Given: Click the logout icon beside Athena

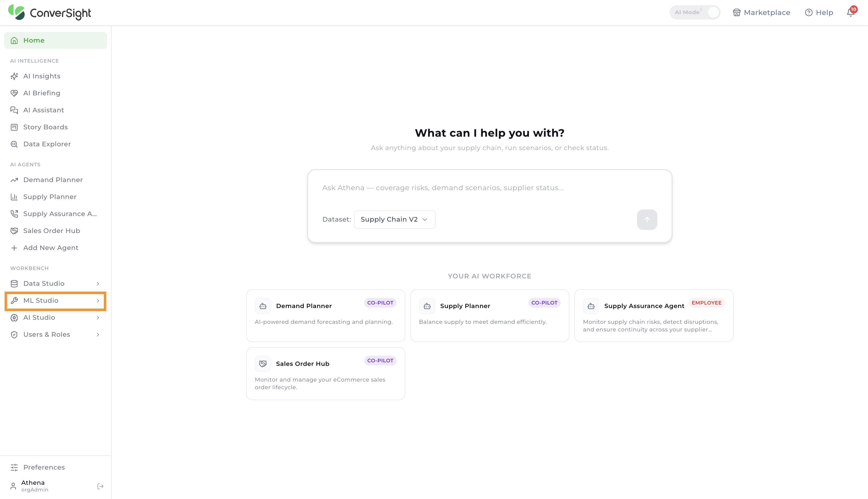Looking at the screenshot, I should pyautogui.click(x=101, y=486).
